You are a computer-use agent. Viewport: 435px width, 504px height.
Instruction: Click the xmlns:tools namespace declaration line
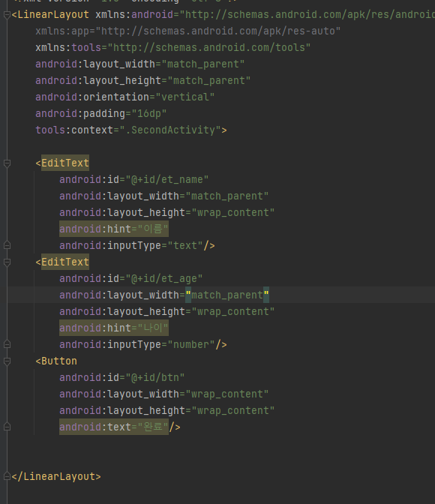tap(173, 47)
